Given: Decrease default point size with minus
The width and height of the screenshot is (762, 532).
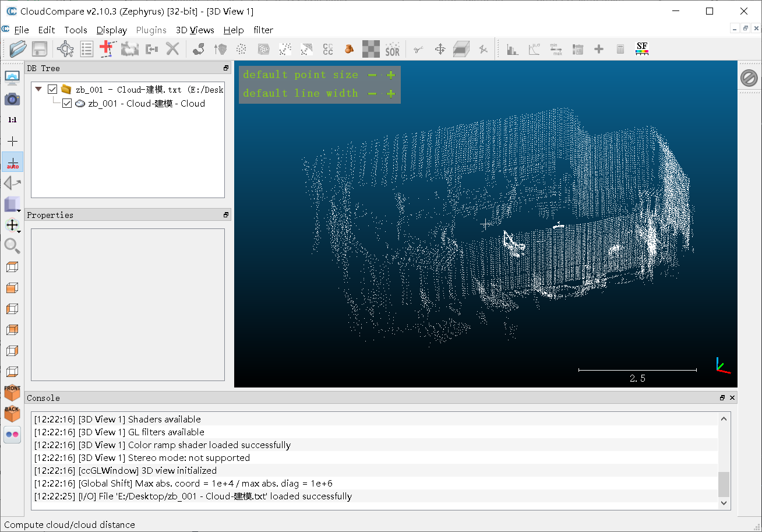Looking at the screenshot, I should pyautogui.click(x=372, y=75).
